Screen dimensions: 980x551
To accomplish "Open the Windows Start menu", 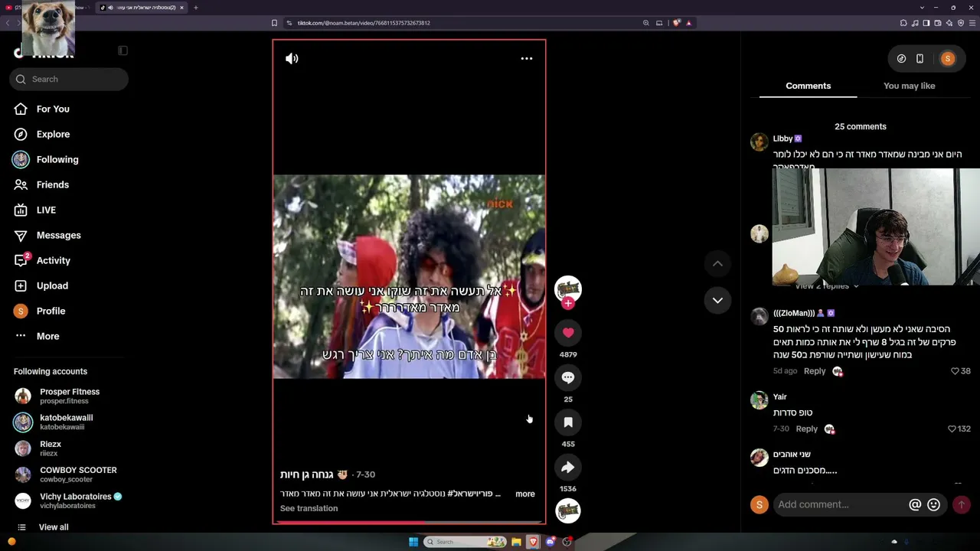I will (413, 542).
